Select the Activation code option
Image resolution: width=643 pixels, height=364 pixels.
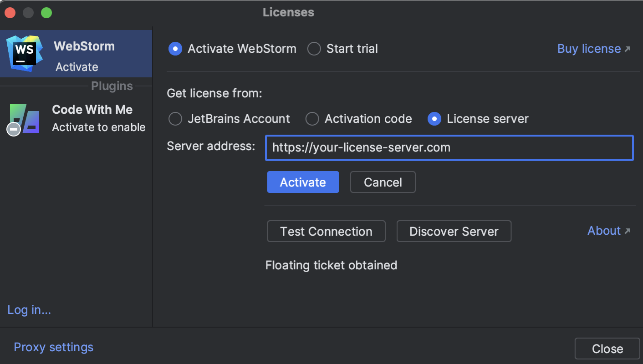[x=312, y=119]
